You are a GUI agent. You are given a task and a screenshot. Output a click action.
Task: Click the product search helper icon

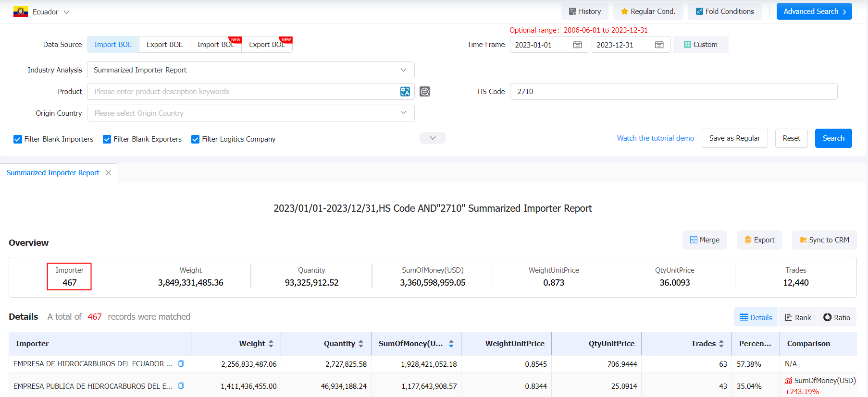point(424,91)
